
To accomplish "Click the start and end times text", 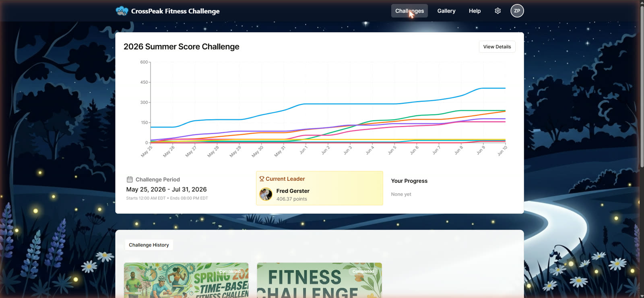I will [x=167, y=198].
